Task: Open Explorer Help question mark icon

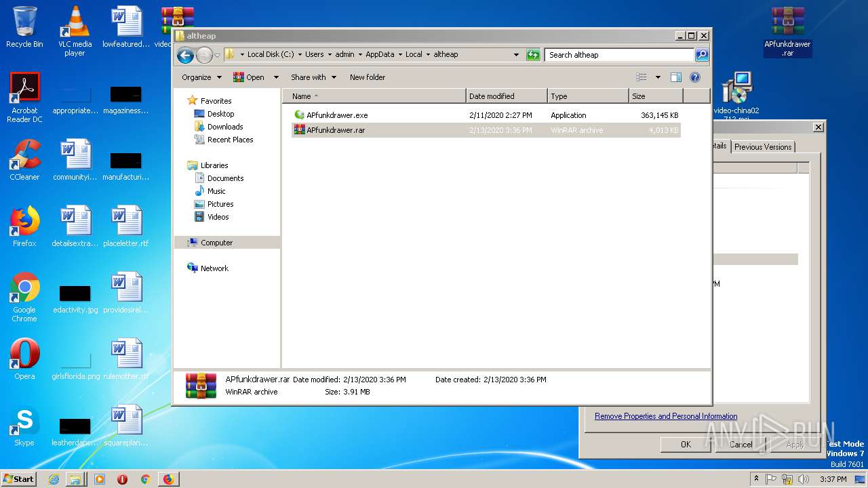Action: (x=695, y=77)
